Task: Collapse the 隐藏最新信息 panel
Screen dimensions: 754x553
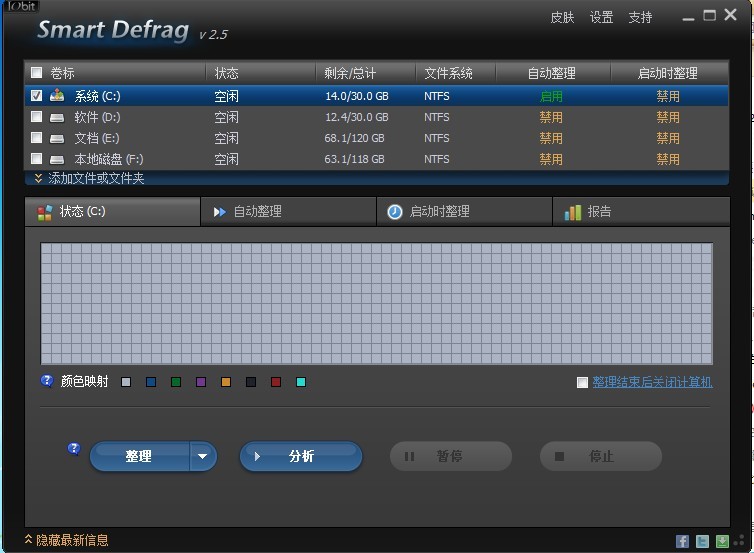Action: (x=66, y=540)
